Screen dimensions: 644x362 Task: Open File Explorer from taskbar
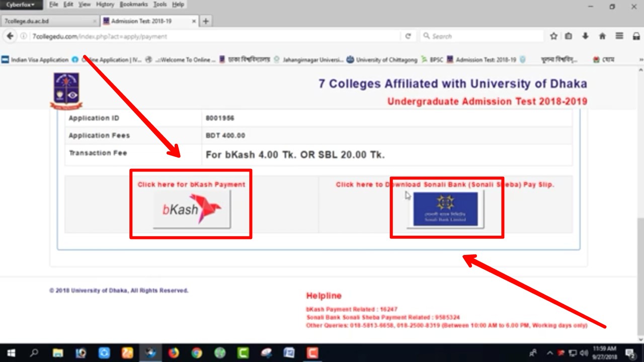point(58,353)
